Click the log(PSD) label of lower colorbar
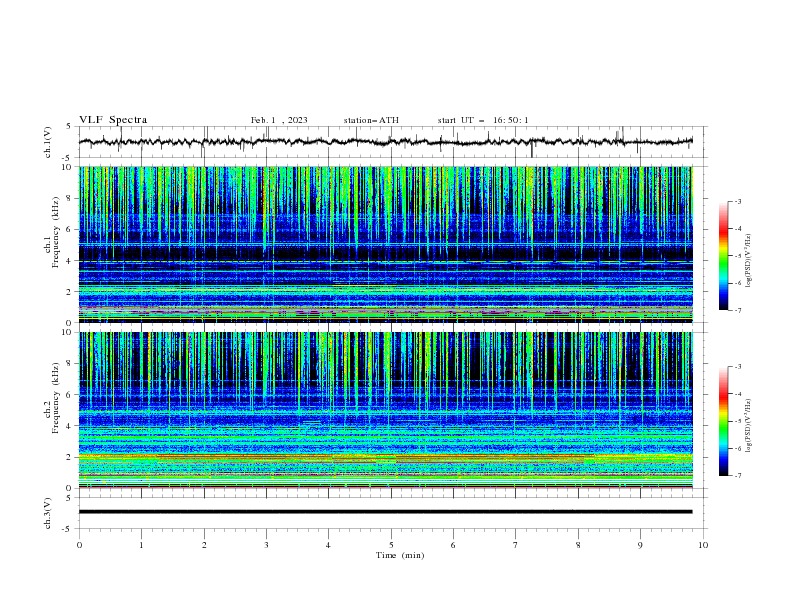The image size is (792, 612). [x=748, y=425]
